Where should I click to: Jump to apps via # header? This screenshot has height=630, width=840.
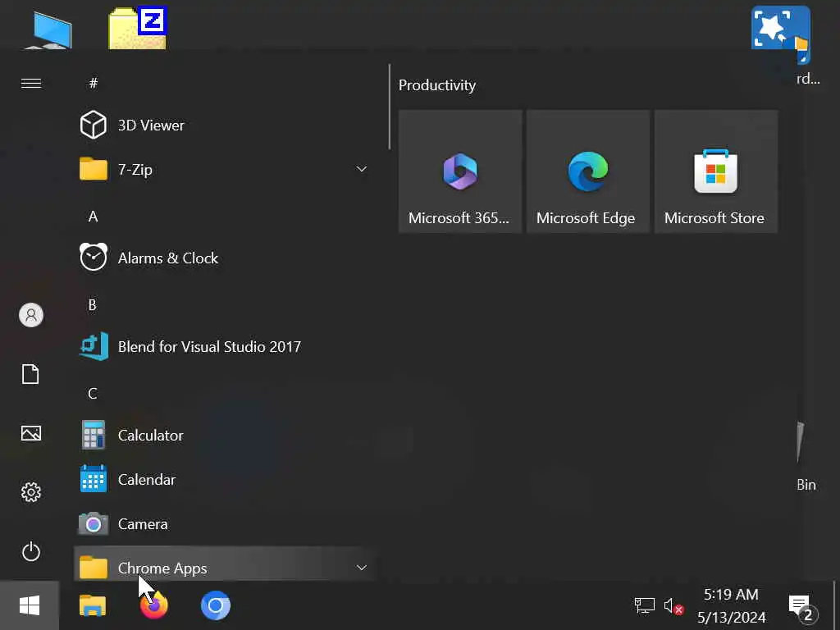(94, 83)
